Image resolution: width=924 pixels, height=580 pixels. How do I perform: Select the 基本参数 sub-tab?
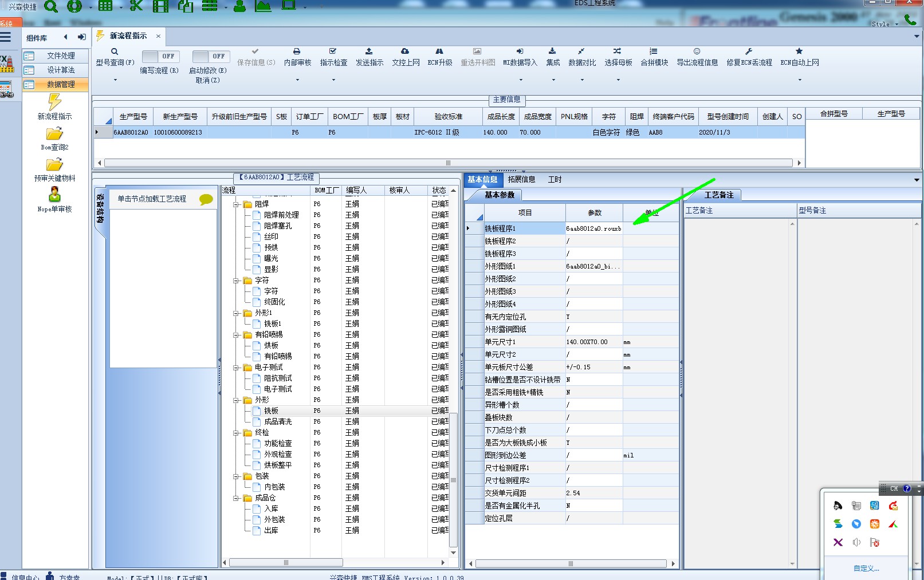point(500,195)
